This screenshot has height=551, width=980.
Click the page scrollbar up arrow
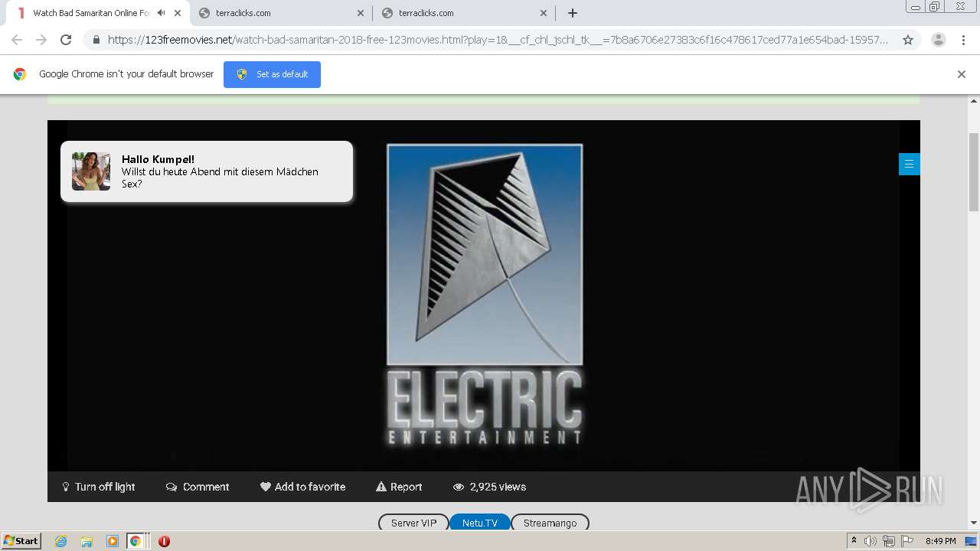coord(974,101)
